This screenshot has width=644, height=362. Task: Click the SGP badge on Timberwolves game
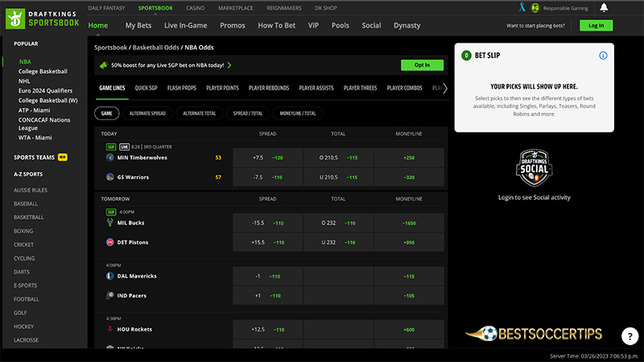click(111, 146)
